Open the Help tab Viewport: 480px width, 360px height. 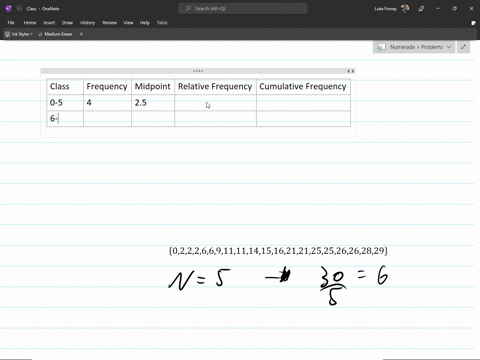pos(145,23)
